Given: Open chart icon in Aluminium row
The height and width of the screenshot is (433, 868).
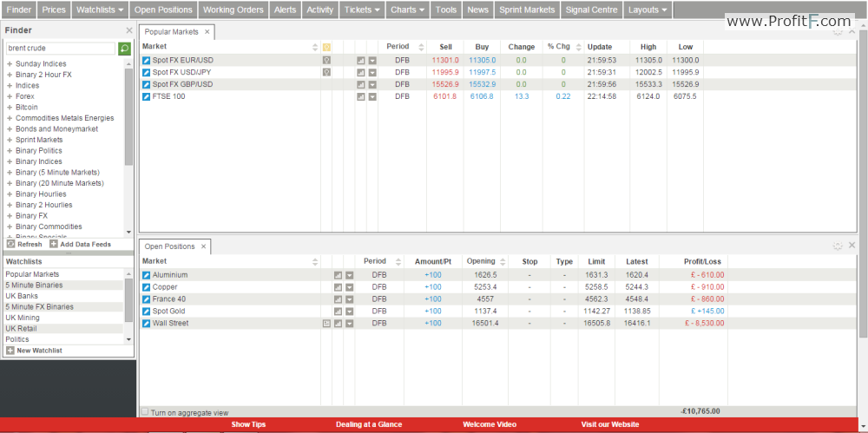Looking at the screenshot, I should click(x=339, y=275).
